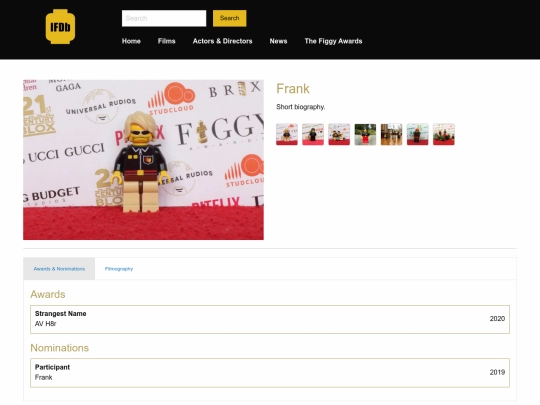
Task: Select fifth thumbnail with wooden interior
Action: pos(392,134)
